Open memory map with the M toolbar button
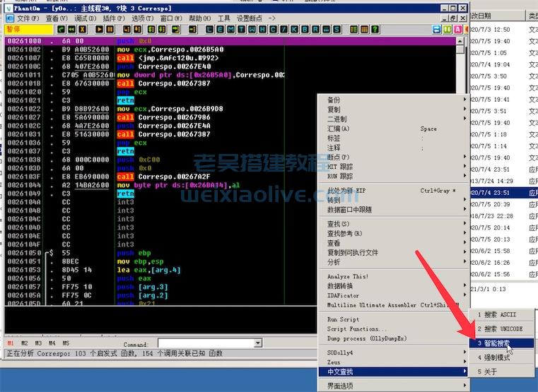 [232, 29]
